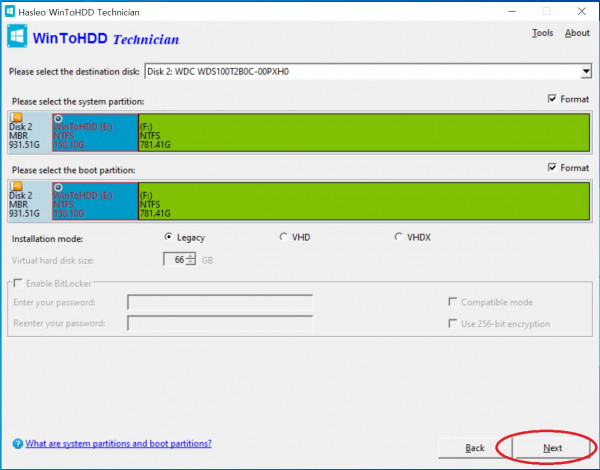Viewport: 600px width, 470px height.
Task: Click the disk icon in system partition row
Action: 16,117
